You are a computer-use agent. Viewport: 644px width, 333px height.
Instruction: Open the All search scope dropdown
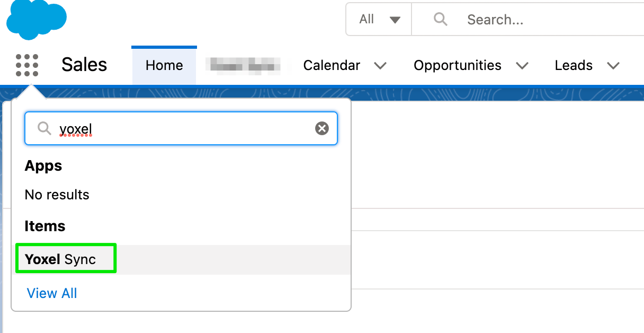379,20
